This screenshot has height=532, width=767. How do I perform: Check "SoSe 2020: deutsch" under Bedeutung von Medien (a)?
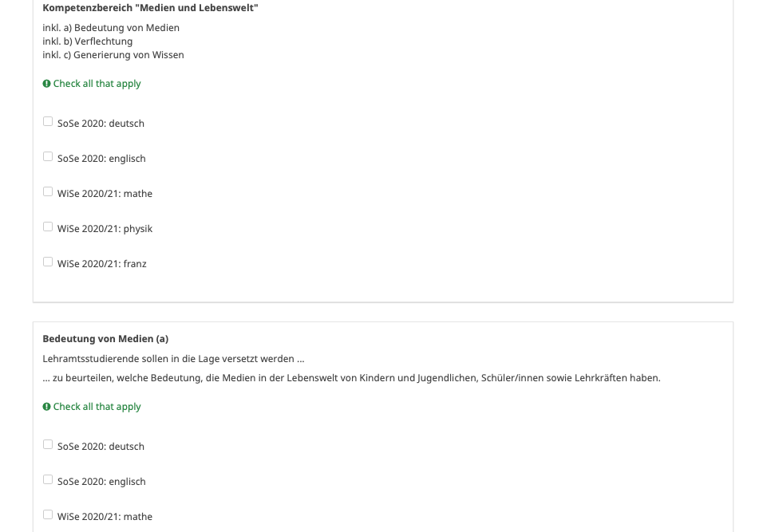tap(48, 445)
